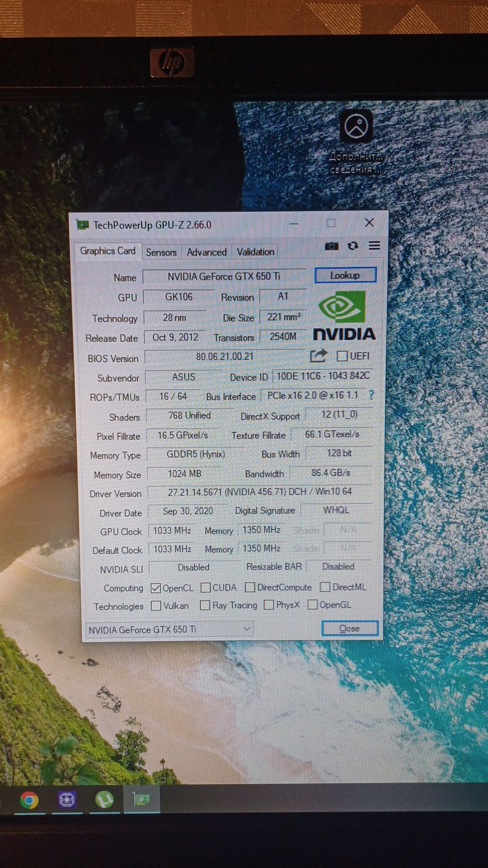Click the Driver Version value 27.21.14.5671

point(260,492)
